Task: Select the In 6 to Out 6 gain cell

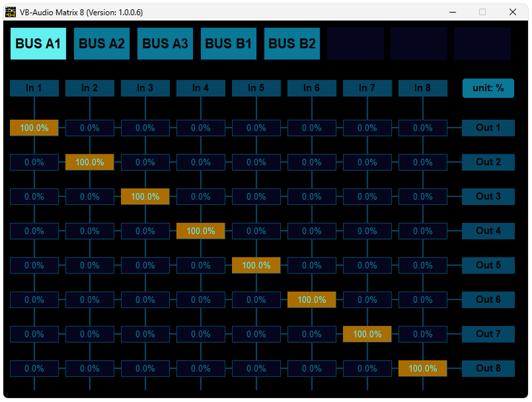Action: 312,300
